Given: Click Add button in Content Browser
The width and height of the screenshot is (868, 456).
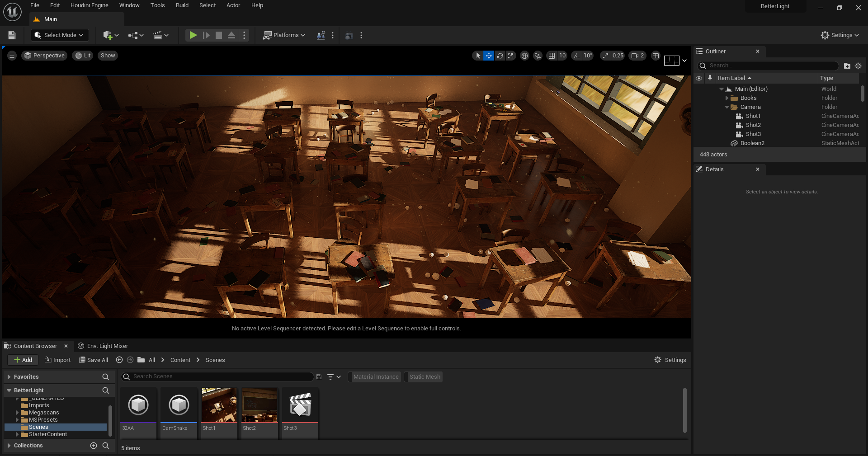Looking at the screenshot, I should coord(23,360).
